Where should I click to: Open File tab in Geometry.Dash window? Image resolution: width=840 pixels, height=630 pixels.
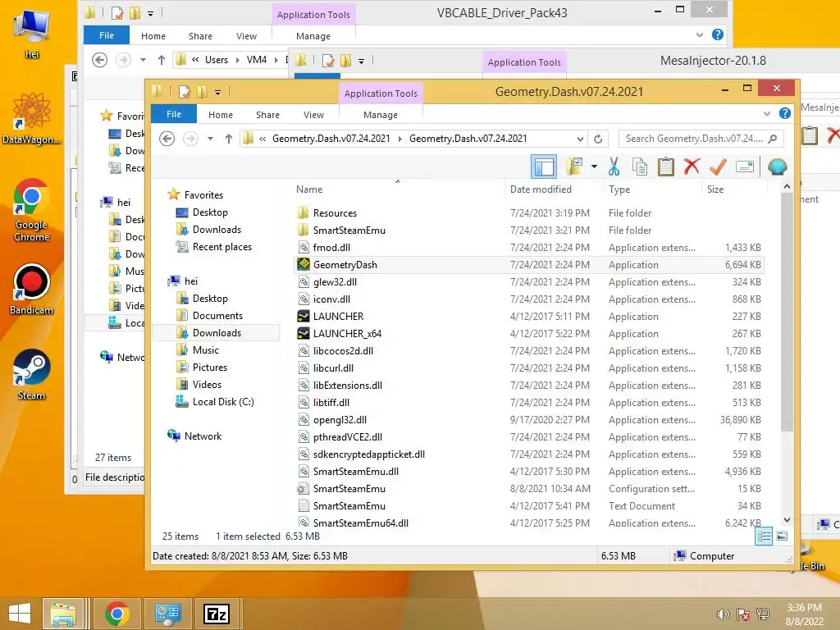[174, 114]
